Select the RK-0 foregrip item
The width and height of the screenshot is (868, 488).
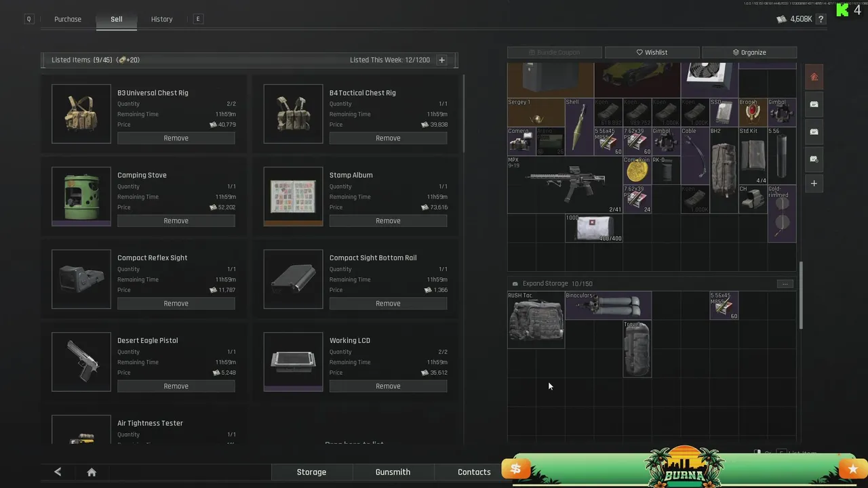pos(666,170)
